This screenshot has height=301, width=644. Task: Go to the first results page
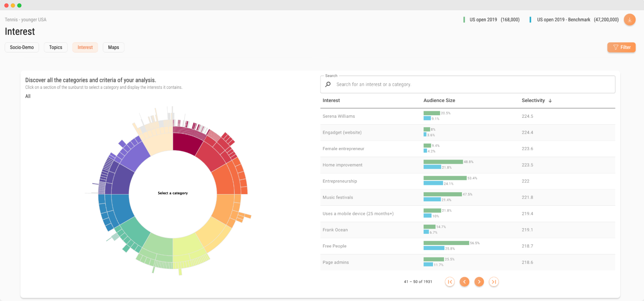[450, 282]
